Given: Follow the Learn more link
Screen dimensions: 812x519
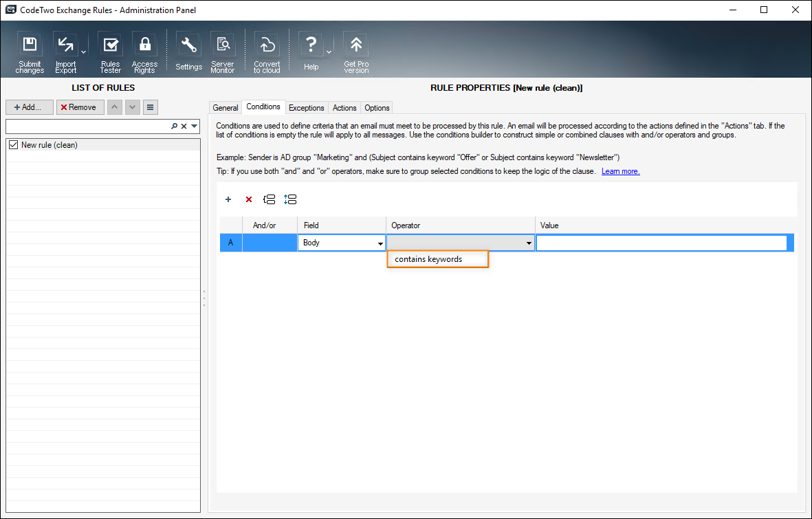Looking at the screenshot, I should point(620,171).
